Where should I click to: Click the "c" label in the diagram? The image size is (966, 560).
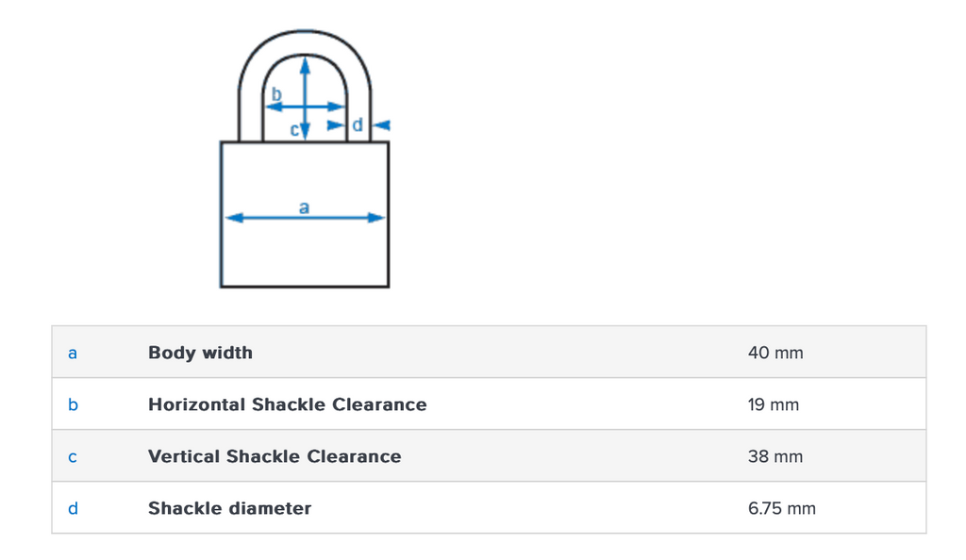294,130
